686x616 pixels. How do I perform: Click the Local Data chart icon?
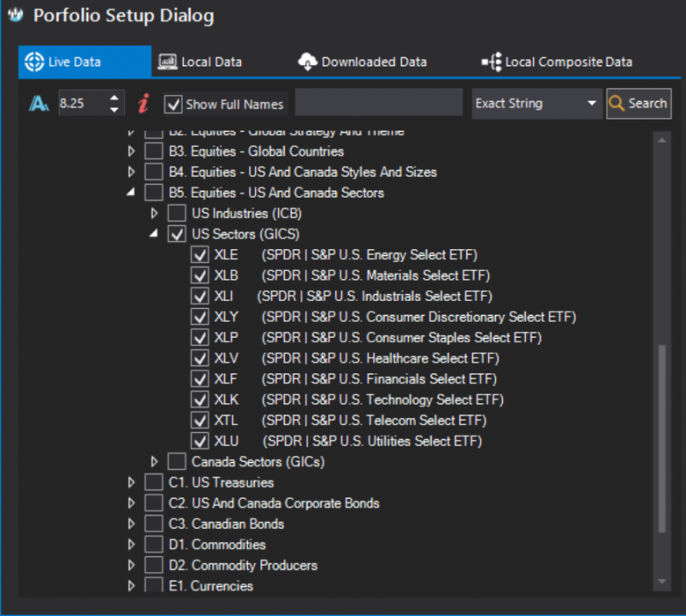pyautogui.click(x=167, y=62)
